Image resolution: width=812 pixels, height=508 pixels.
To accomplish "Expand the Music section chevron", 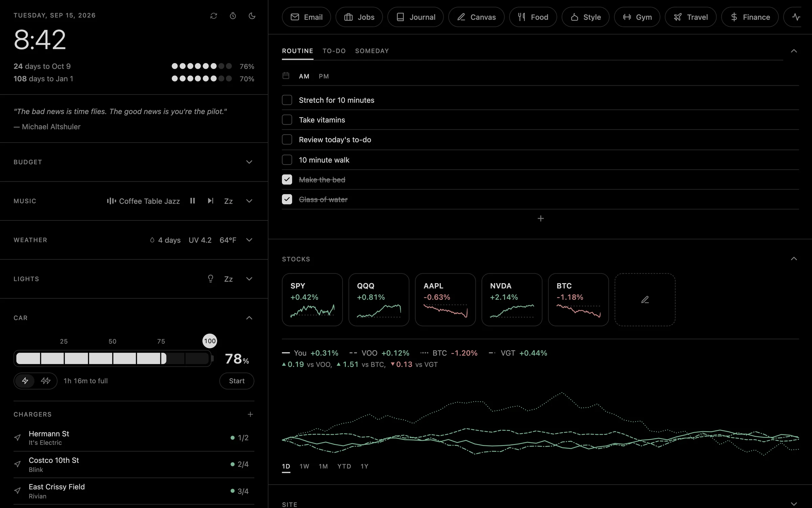I will coord(249,201).
